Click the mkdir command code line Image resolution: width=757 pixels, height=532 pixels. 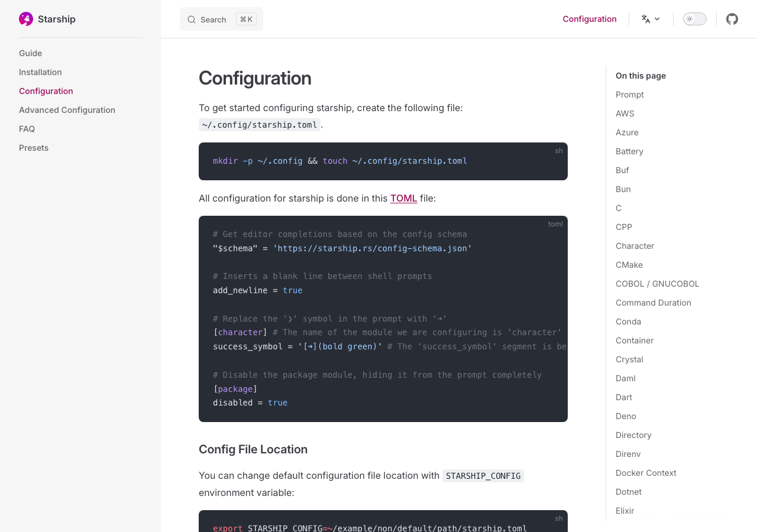click(x=340, y=161)
